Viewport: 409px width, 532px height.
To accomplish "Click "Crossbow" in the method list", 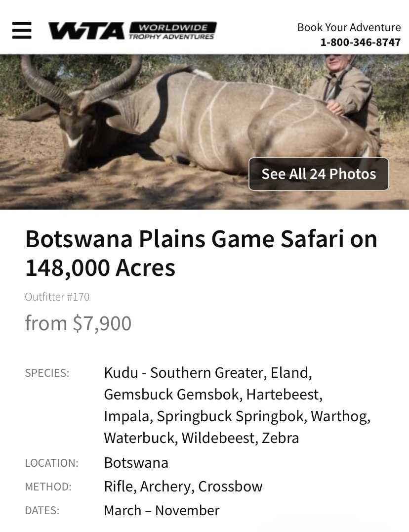I will tap(230, 487).
